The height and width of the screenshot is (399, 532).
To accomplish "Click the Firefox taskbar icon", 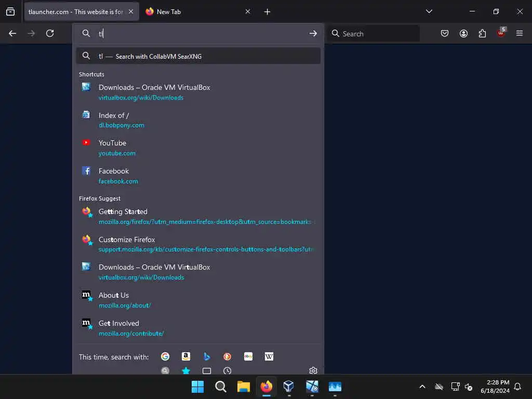I will 267,387.
